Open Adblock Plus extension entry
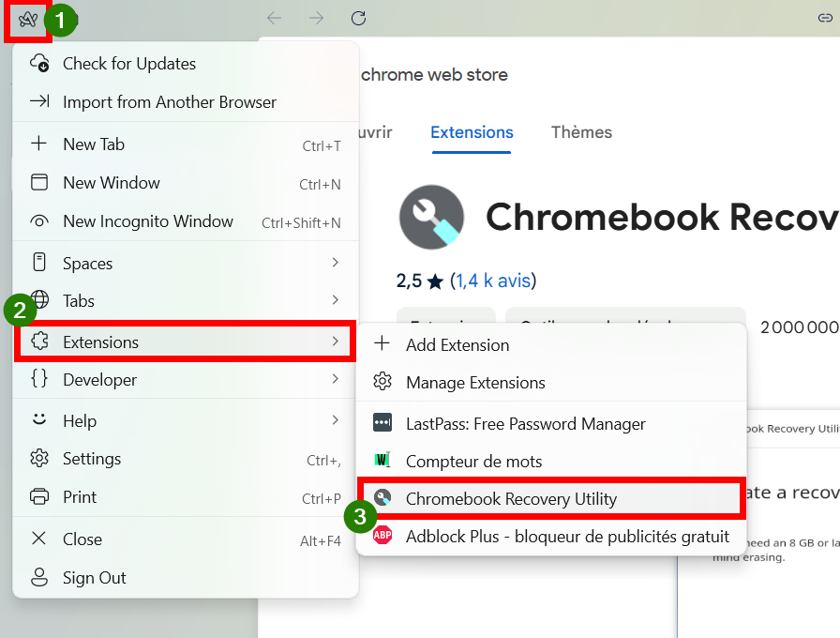 [551, 536]
